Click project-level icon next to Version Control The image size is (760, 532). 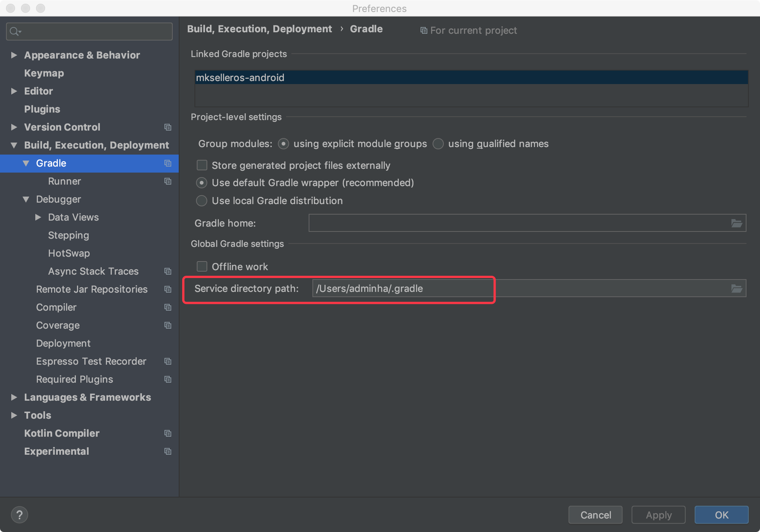(168, 127)
